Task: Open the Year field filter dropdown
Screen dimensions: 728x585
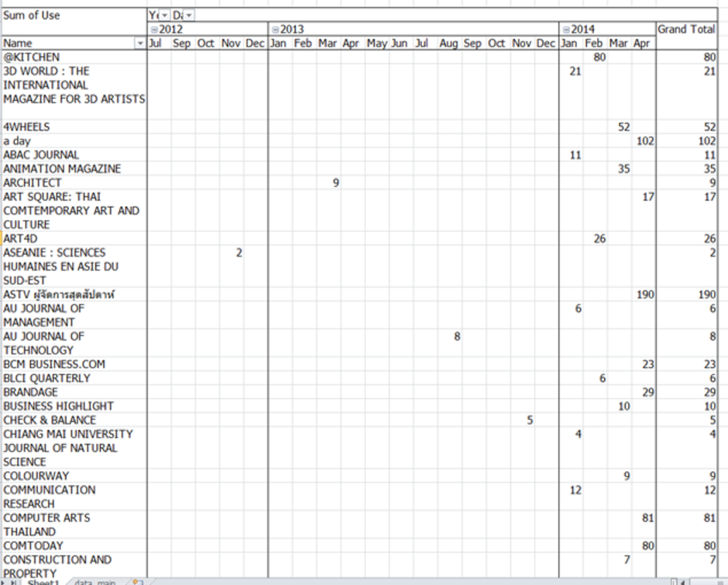Action: 164,15
